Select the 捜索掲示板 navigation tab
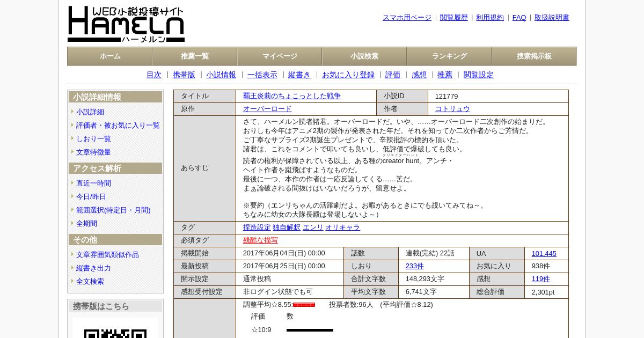Image resolution: width=644 pixels, height=338 pixels. click(x=534, y=56)
